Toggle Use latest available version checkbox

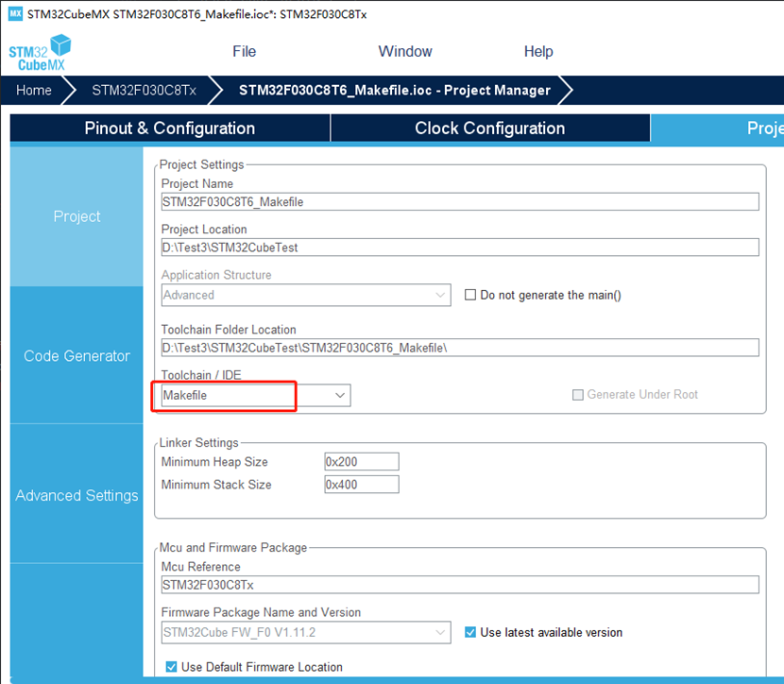470,632
